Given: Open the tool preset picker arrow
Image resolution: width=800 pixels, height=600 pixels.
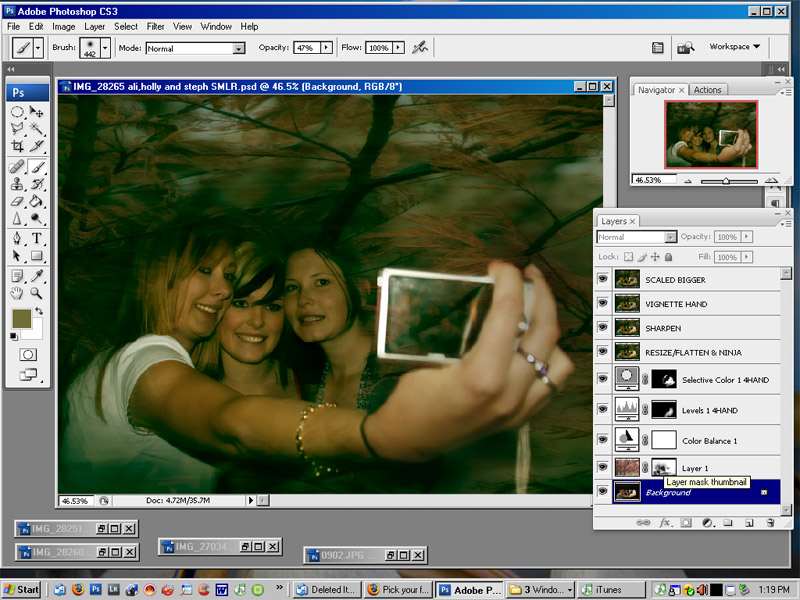Looking at the screenshot, I should coord(38,48).
